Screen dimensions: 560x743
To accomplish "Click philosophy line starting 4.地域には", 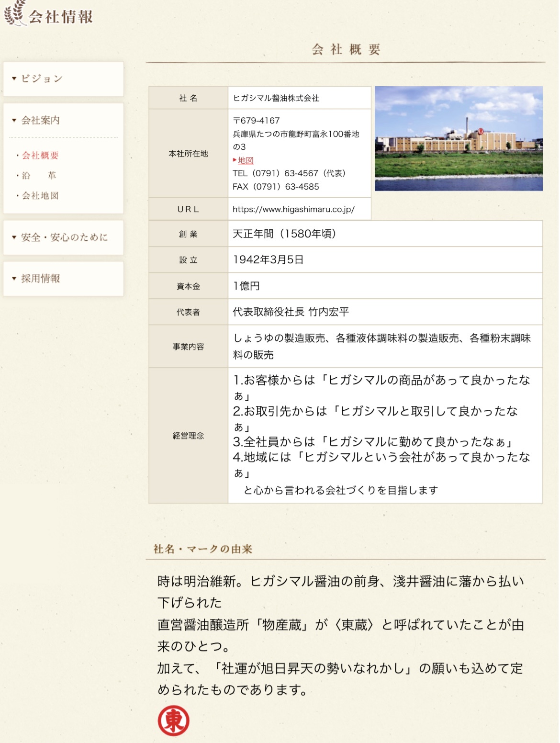I will pos(382,464).
